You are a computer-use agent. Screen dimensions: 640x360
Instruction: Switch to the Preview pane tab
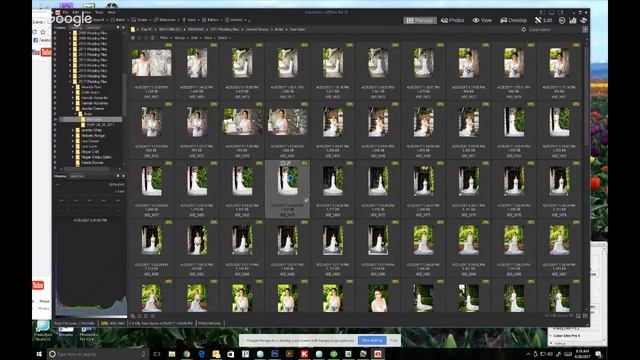(x=60, y=176)
